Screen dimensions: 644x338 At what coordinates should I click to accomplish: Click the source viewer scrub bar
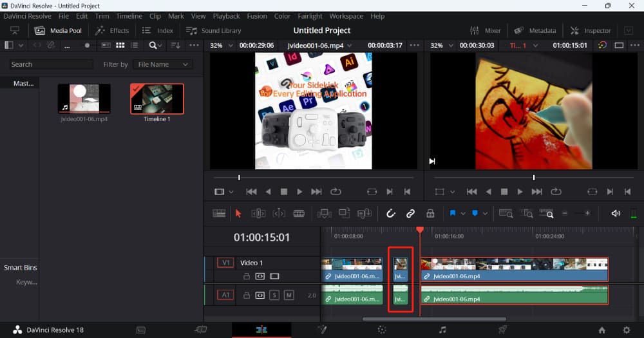(x=314, y=178)
